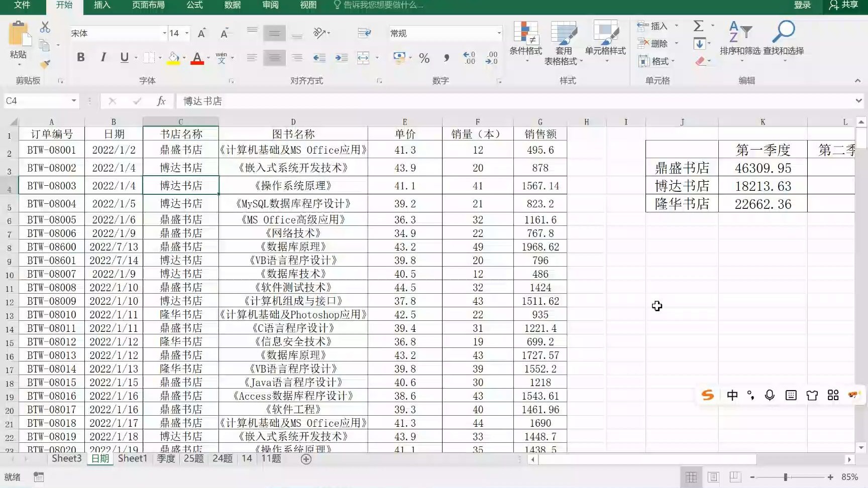Toggle center horizontal alignment

274,58
